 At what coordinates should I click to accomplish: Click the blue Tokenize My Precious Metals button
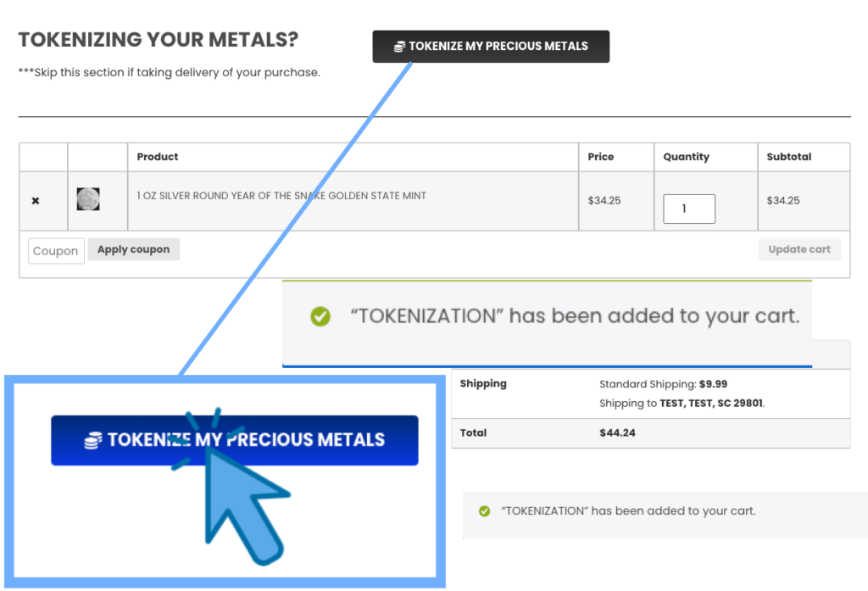tap(234, 440)
